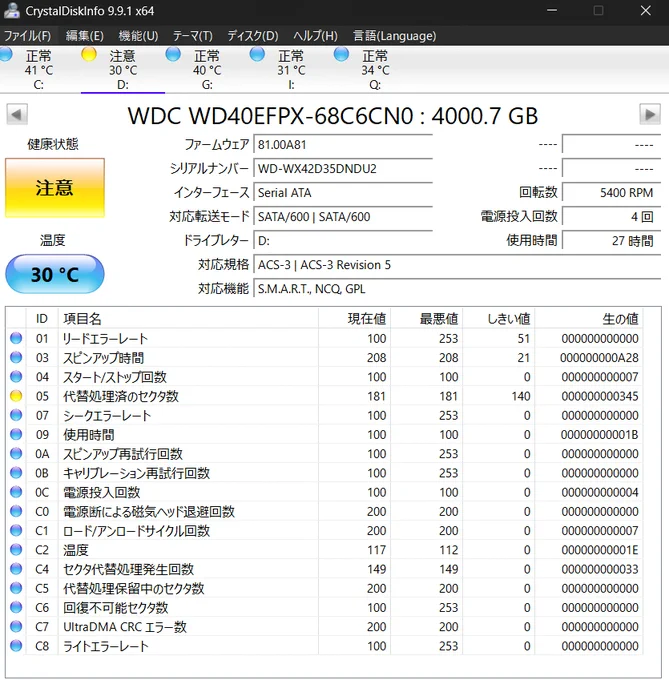The height and width of the screenshot is (680, 669).
Task: Select drive D: yellow caution orb
Action: (89, 54)
